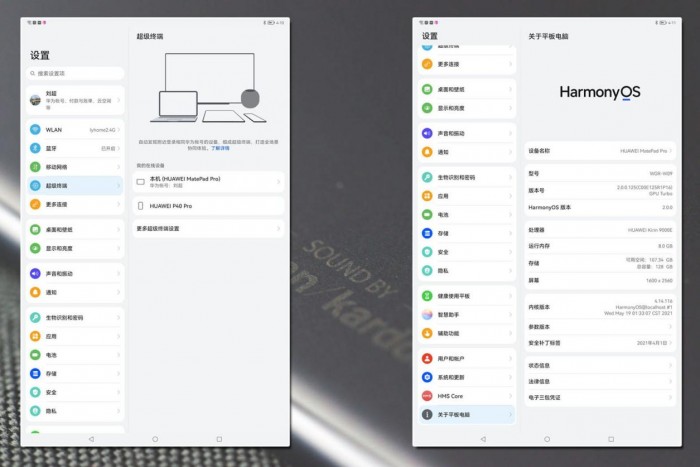Viewport: 700px width, 467px height.
Task: Tap the 蓝牙 Bluetooth icon on left tablet
Action: (35, 148)
